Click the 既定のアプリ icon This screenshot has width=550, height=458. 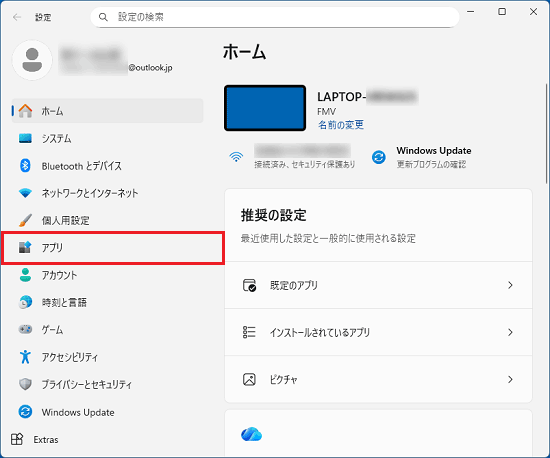pos(249,285)
